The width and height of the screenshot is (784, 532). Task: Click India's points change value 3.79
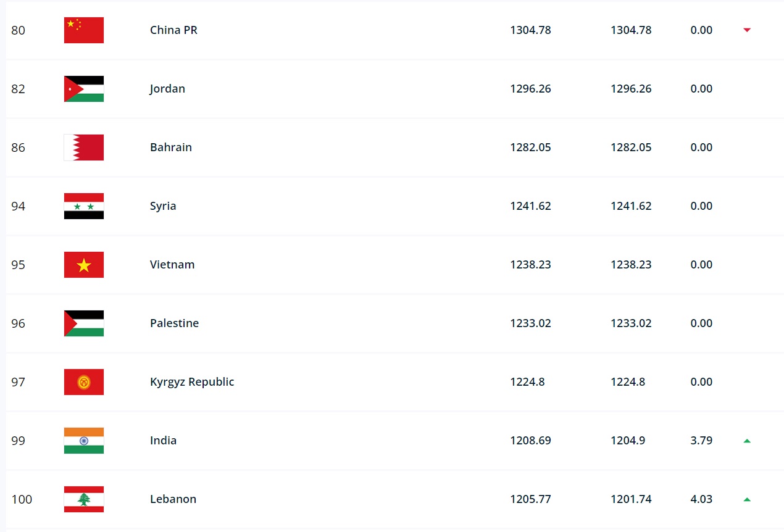pos(701,441)
